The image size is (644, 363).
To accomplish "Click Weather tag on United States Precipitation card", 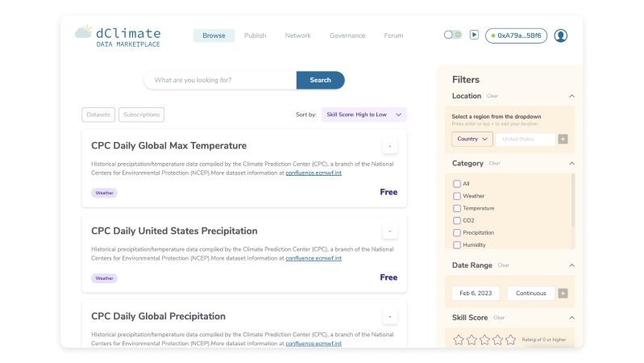I will [x=104, y=278].
